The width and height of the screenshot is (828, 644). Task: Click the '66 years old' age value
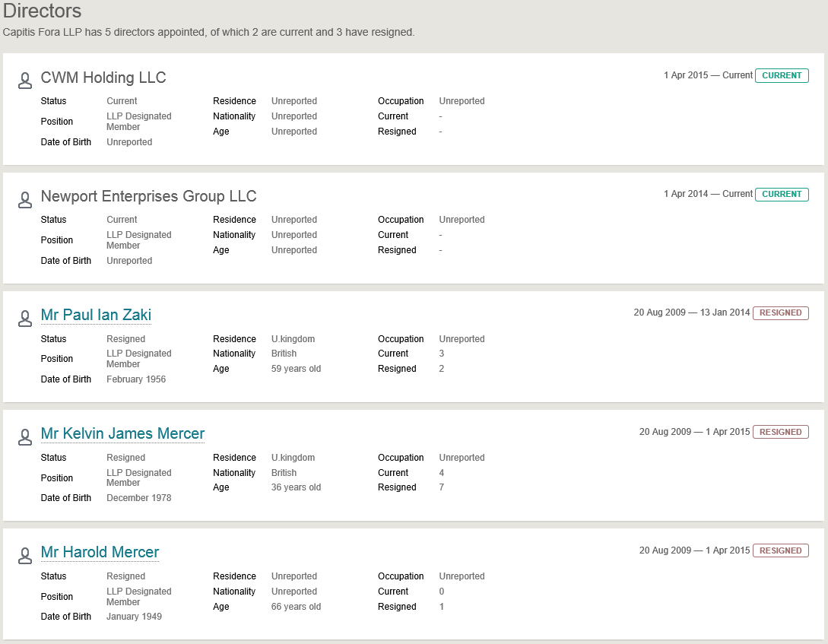click(x=297, y=607)
